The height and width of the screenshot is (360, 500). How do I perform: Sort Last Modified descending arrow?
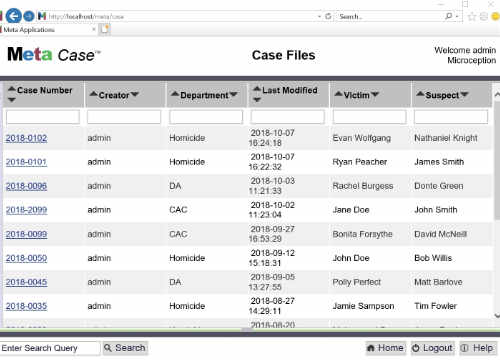[x=257, y=100]
